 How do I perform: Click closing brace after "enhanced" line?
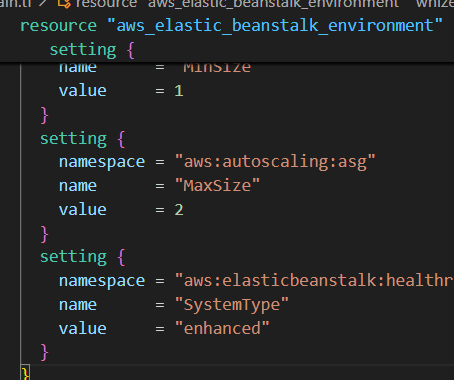click(44, 353)
